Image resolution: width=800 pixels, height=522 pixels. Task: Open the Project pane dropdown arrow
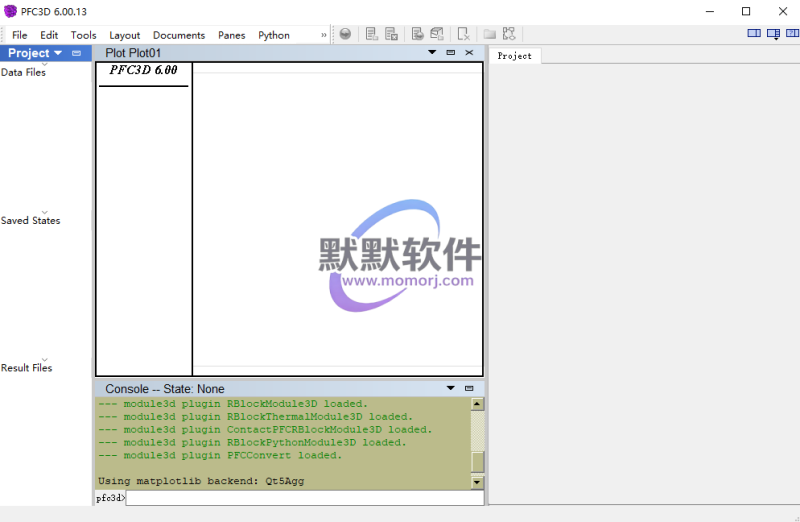pyautogui.click(x=58, y=53)
